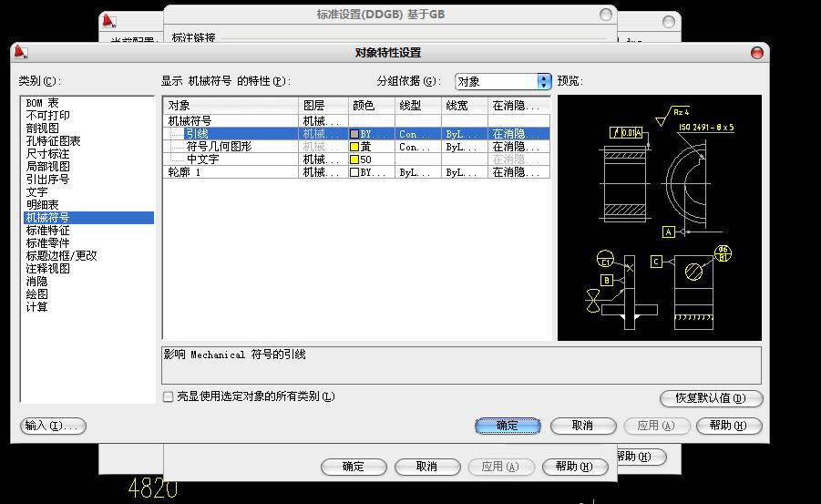Click the 线宽 column header
The height and width of the screenshot is (504, 821).
[465, 106]
